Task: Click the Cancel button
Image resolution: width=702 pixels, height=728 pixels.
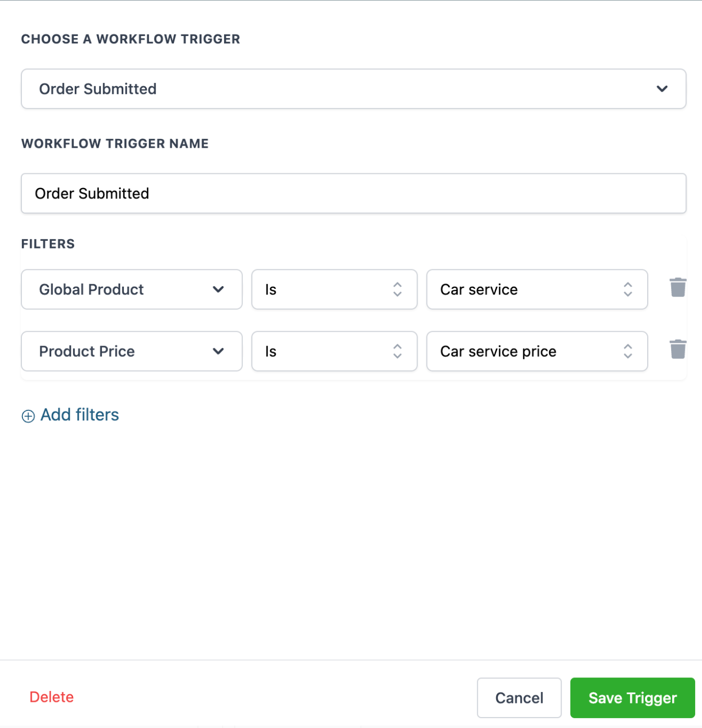Action: pos(519,698)
